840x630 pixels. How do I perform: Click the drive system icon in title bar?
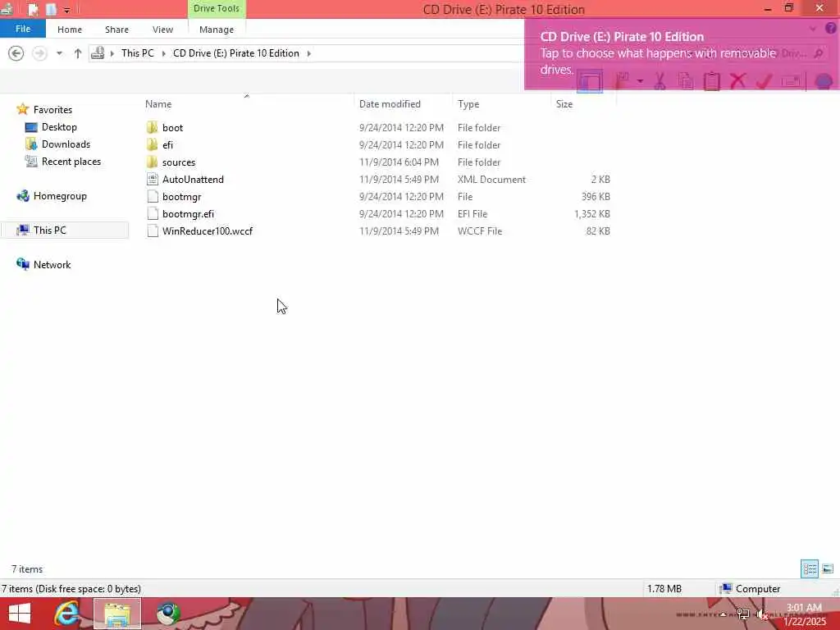(7, 9)
